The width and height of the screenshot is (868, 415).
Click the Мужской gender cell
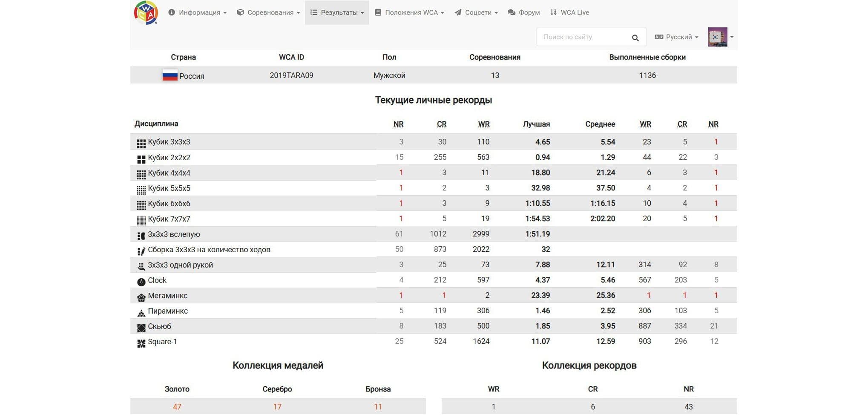(x=389, y=75)
